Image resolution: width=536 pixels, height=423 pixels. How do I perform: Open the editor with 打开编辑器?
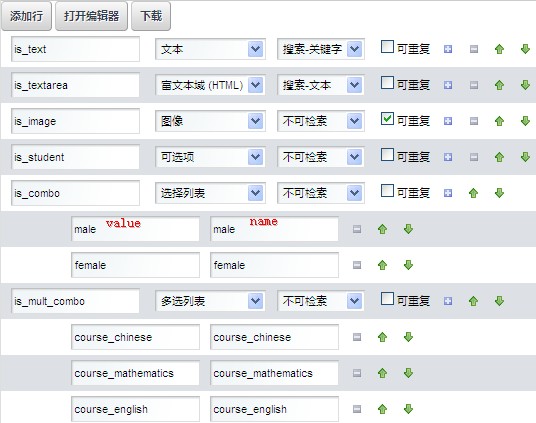click(x=91, y=16)
